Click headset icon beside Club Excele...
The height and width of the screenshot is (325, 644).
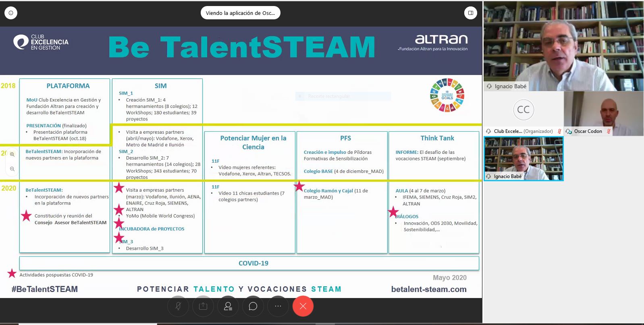pos(489,131)
